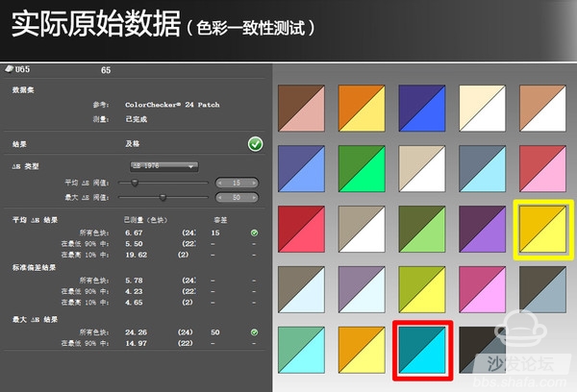Click the result text 及格
577x392 pixels.
(133, 144)
